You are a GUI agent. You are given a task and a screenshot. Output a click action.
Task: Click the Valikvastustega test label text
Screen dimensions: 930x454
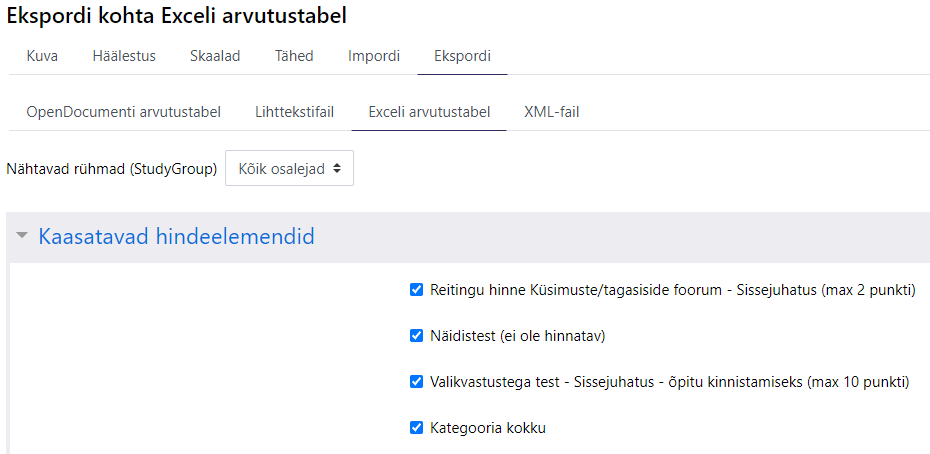pyautogui.click(x=670, y=382)
